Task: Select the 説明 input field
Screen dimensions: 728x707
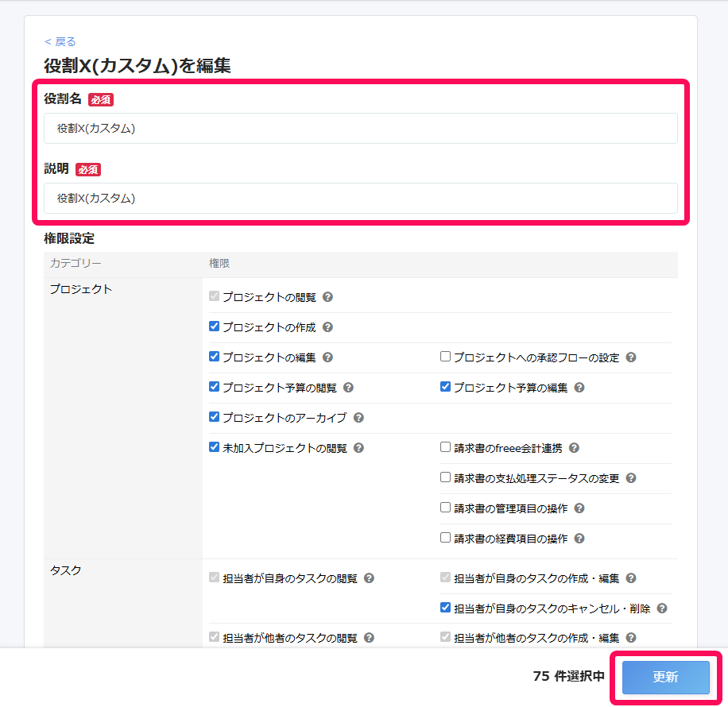Action: tap(362, 198)
